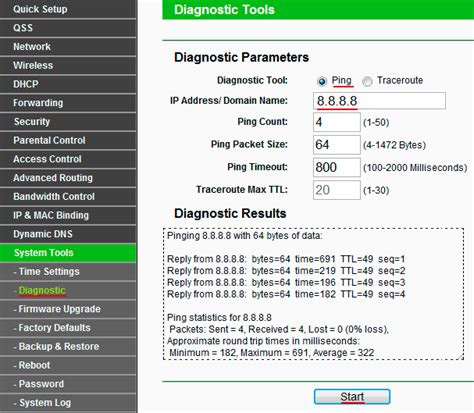Screen dimensions: 474x413
Task: Click 'Ping statistics for 8.8.8.8' line
Action: [219, 317]
